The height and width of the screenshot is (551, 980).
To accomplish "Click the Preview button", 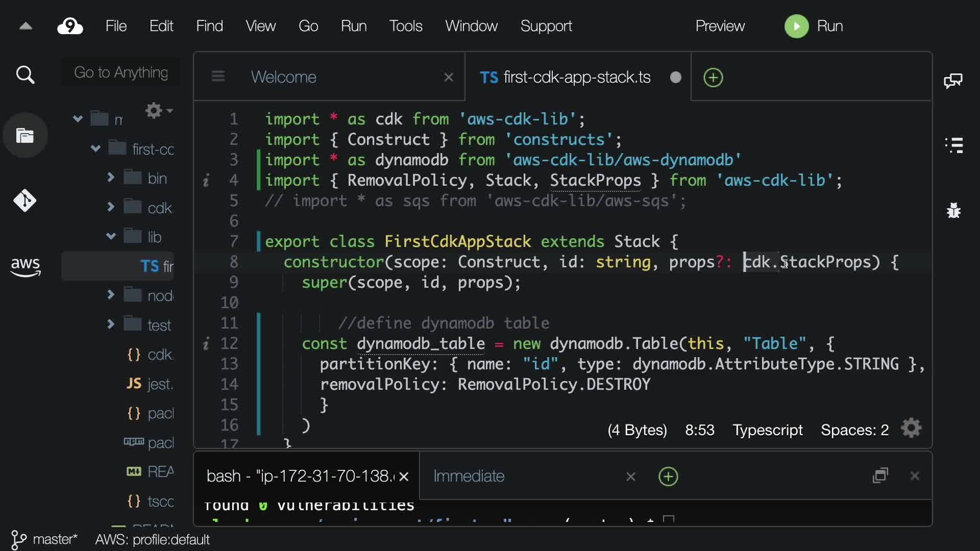I will [x=720, y=26].
